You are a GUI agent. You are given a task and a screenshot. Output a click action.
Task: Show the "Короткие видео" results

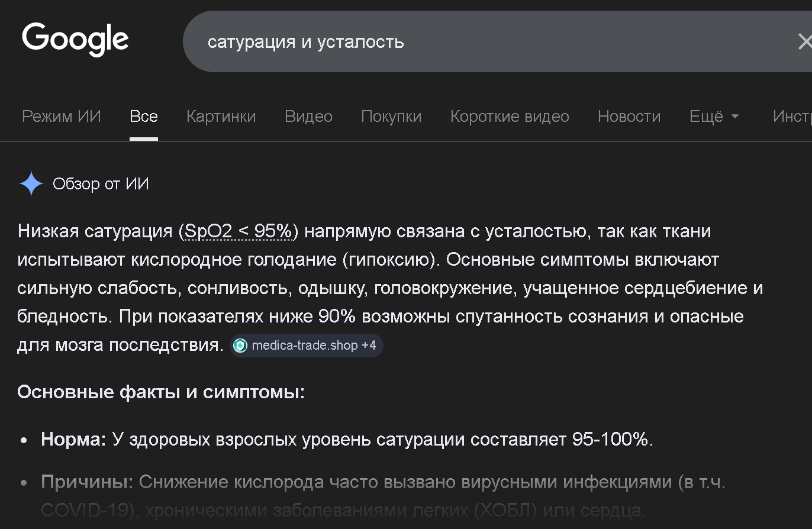pos(510,117)
